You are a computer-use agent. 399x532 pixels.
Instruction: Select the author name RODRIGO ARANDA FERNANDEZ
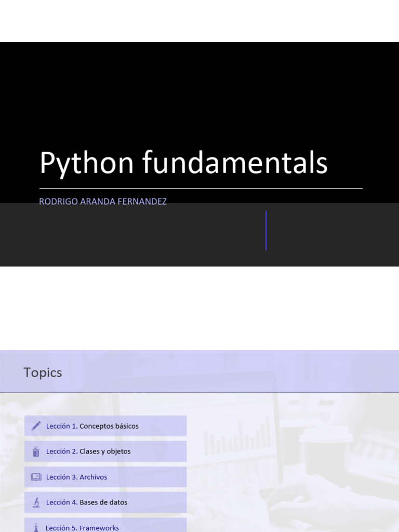(103, 202)
